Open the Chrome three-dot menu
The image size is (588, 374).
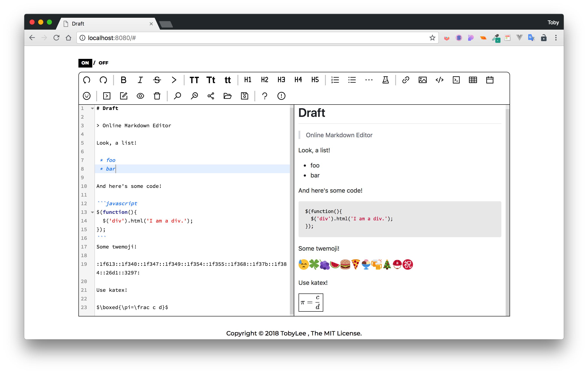coord(556,38)
